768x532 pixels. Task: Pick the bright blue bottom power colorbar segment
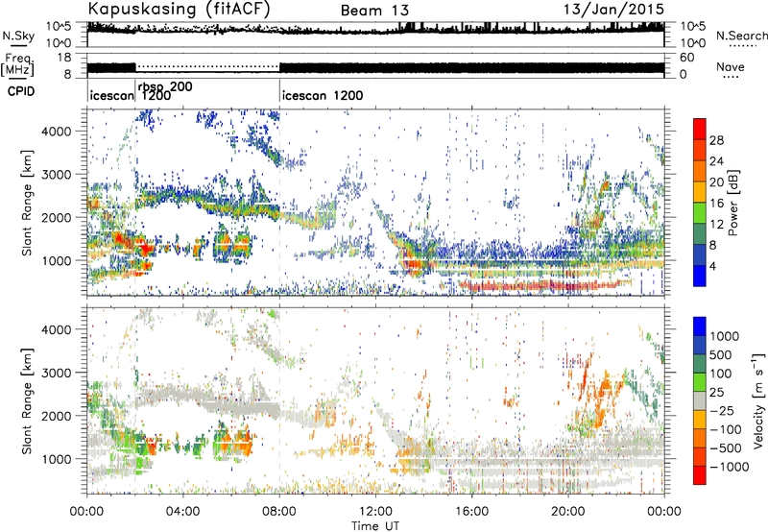(x=700, y=277)
